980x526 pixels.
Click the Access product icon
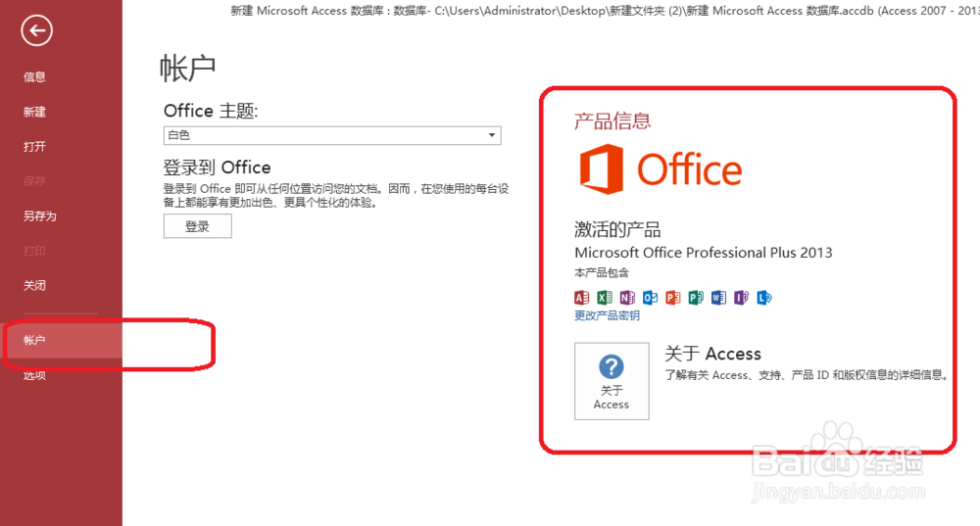(x=581, y=298)
